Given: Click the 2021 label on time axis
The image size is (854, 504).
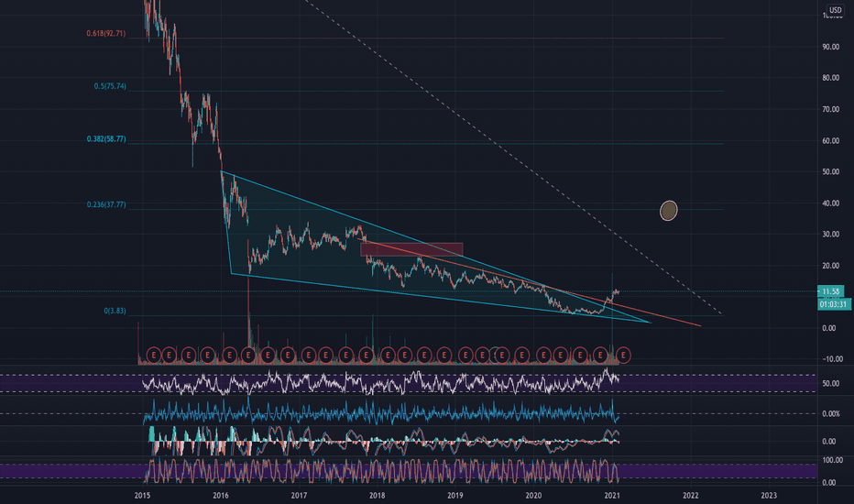Looking at the screenshot, I should coord(612,495).
